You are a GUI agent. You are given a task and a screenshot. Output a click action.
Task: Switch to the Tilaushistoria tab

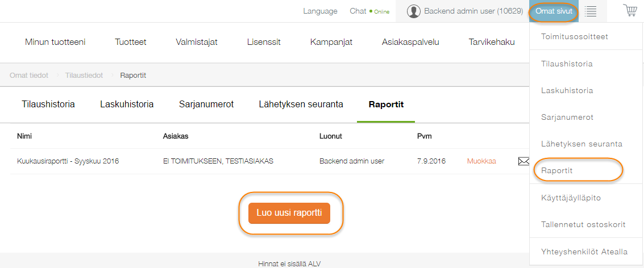(48, 104)
